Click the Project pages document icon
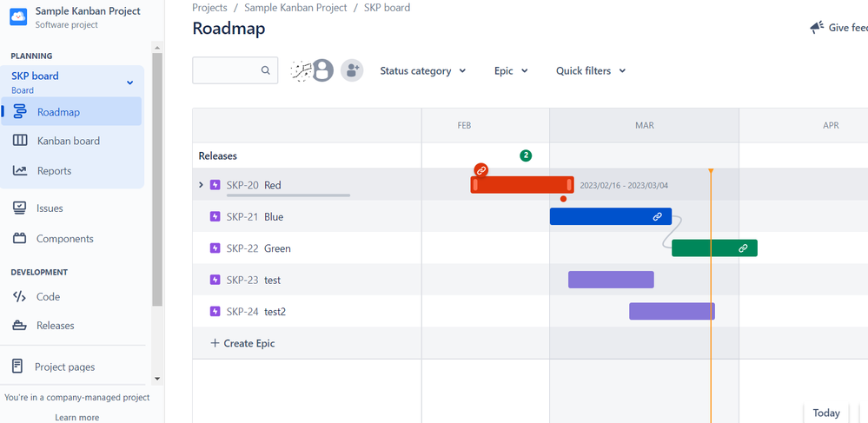The image size is (868, 423). tap(17, 366)
